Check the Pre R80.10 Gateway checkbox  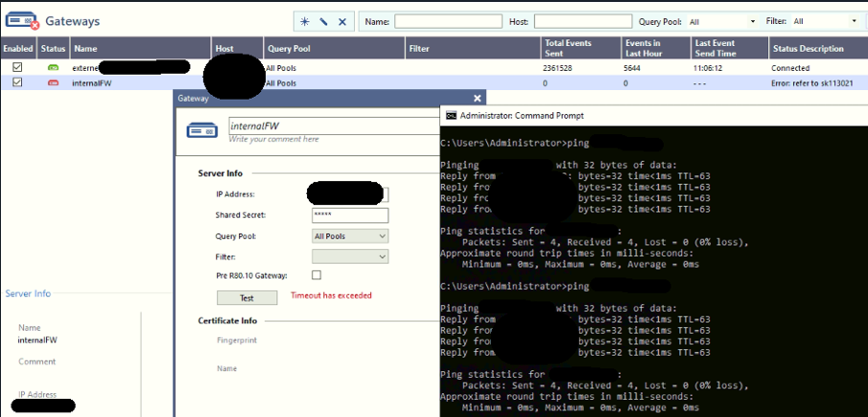point(317,275)
